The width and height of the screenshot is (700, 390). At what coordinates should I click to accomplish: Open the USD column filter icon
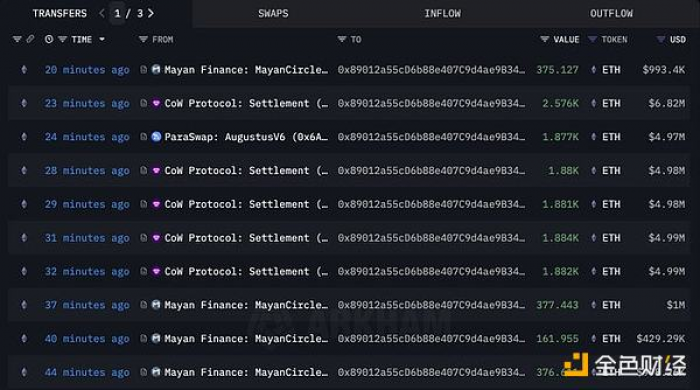coord(661,39)
